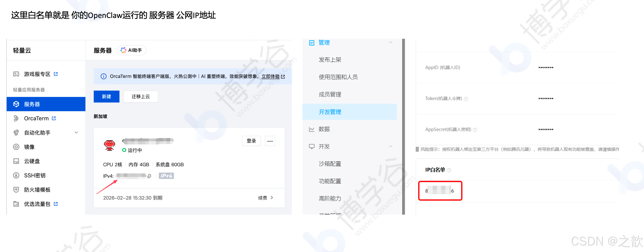This screenshot has width=644, height=252.
Task: Open the 立即体验 link in banner
Action: point(270,76)
